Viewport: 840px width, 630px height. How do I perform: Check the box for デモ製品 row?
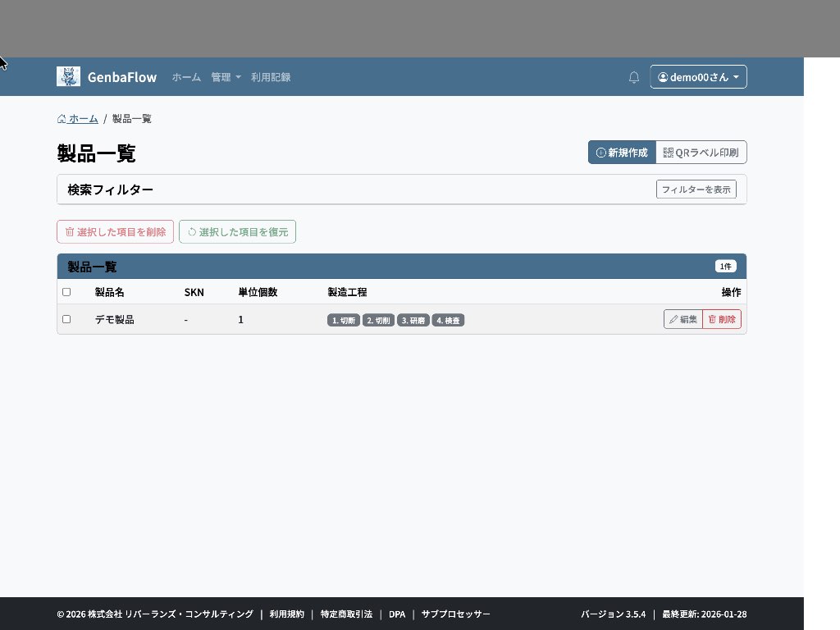pyautogui.click(x=66, y=319)
